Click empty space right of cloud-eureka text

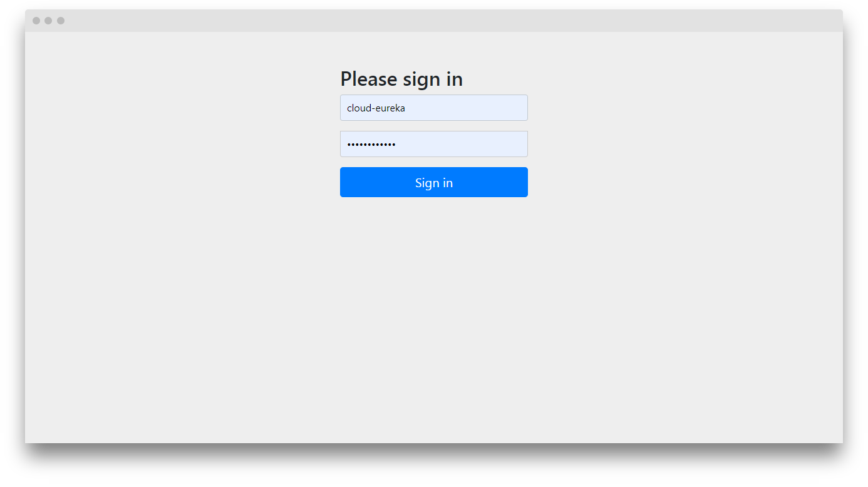coord(467,108)
